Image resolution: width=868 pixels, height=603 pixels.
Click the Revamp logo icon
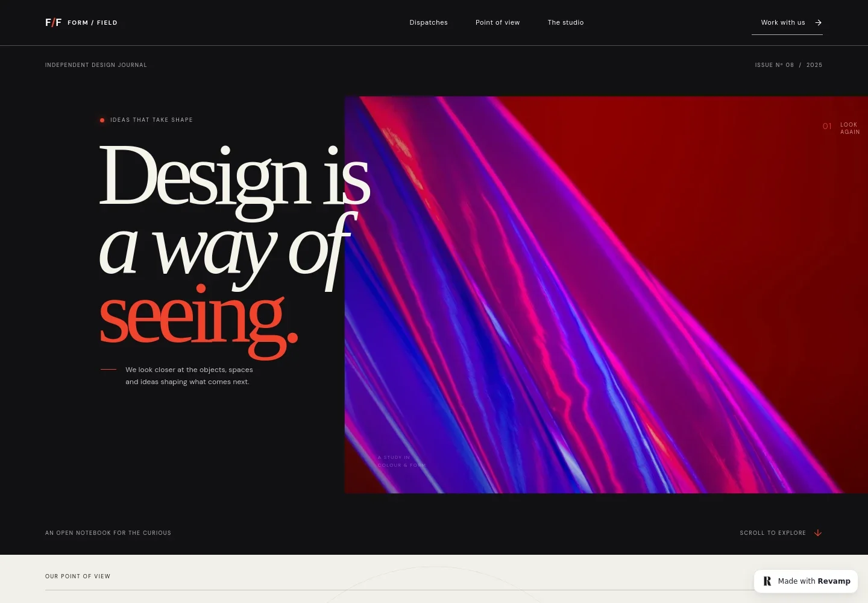coord(767,581)
